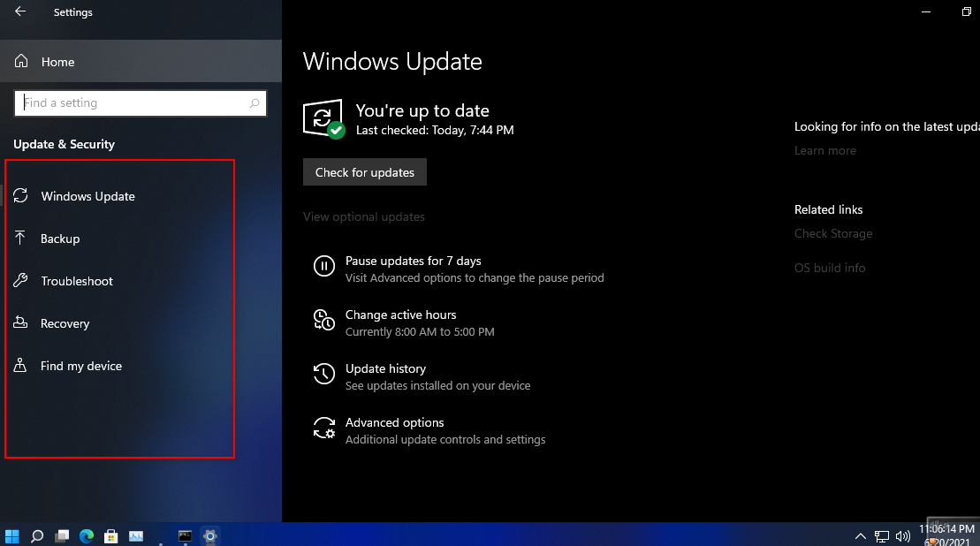Open Advanced options

394,423
